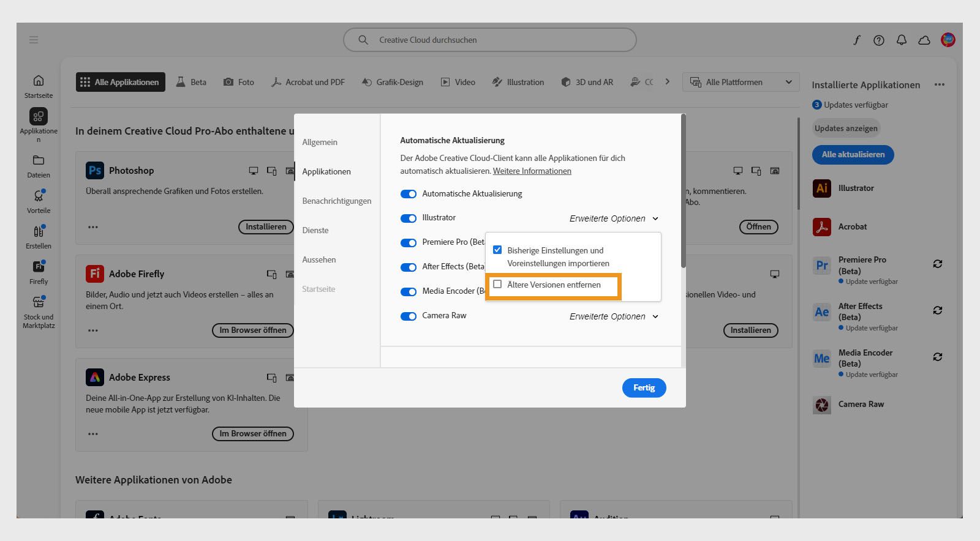Screen dimensions: 980x541
Task: Open the user profile avatar
Action: pyautogui.click(x=948, y=40)
